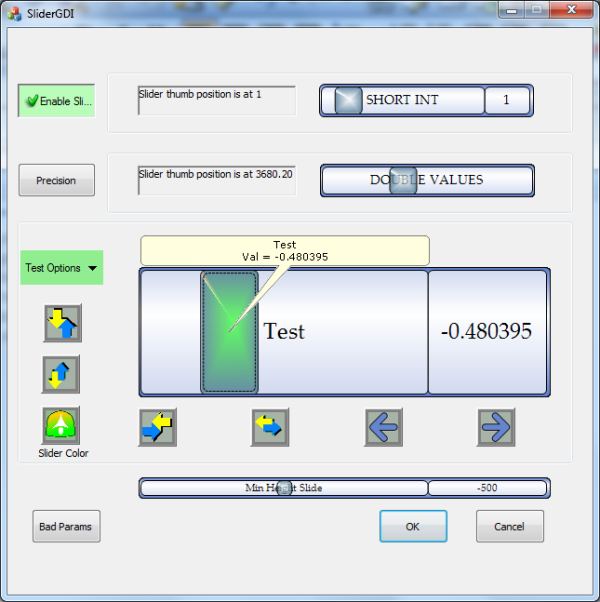Click the Cancel button
This screenshot has height=602, width=600.
[510, 526]
